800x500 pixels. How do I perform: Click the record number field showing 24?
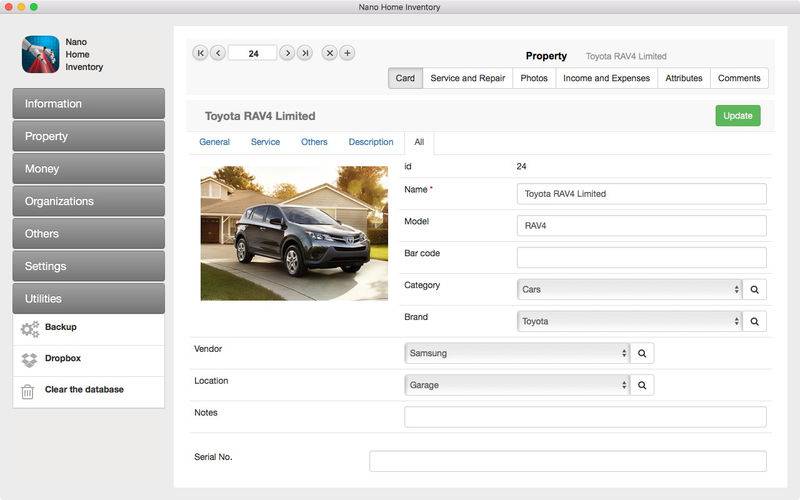253,53
